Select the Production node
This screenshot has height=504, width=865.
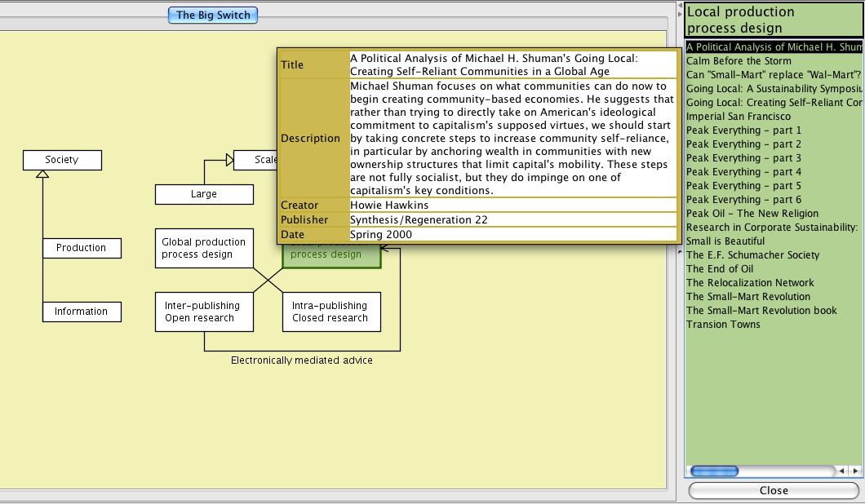[81, 248]
